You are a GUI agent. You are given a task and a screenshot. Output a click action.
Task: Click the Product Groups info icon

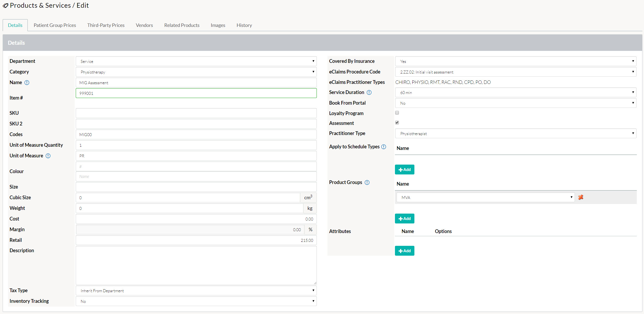click(367, 182)
